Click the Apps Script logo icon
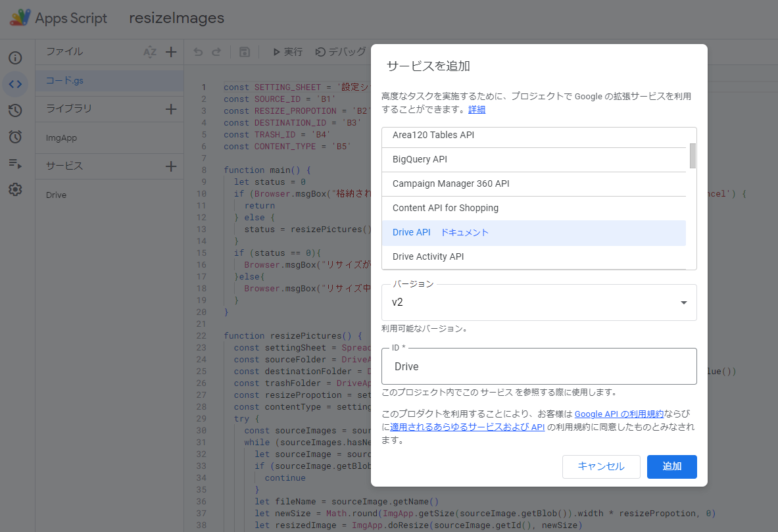Screen dimensions: 778x532 coord(20,18)
